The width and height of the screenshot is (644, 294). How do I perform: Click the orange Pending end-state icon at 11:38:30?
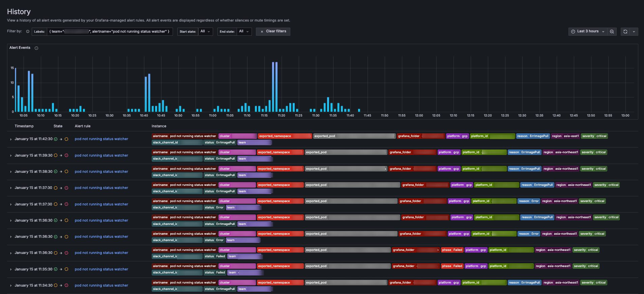point(66,172)
